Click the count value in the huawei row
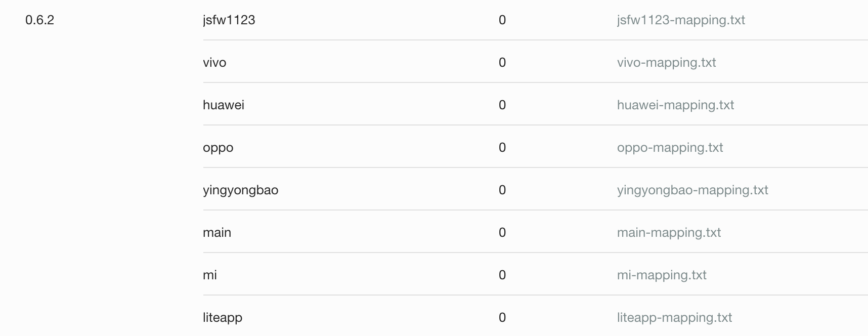The height and width of the screenshot is (336, 868). (502, 105)
